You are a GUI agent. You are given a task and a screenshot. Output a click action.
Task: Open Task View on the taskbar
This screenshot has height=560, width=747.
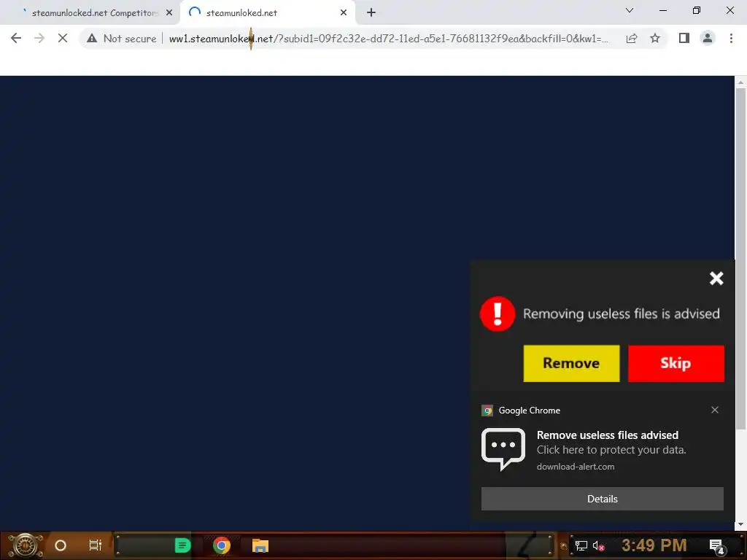(96, 545)
